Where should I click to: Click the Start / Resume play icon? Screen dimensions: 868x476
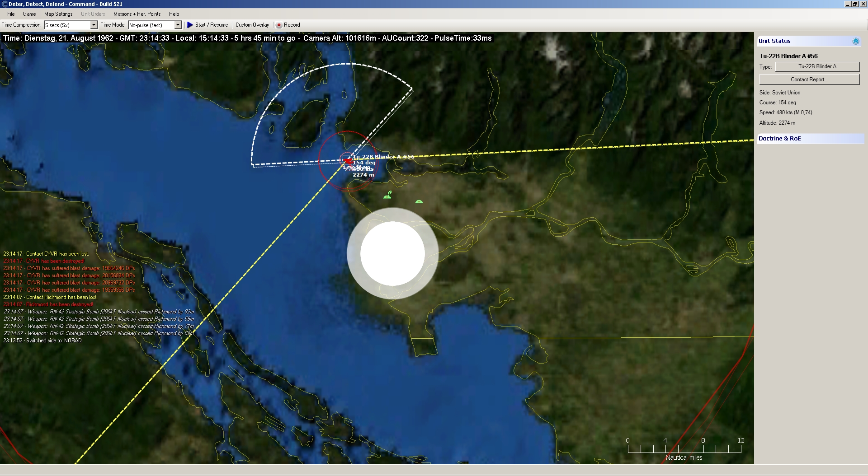pyautogui.click(x=190, y=25)
